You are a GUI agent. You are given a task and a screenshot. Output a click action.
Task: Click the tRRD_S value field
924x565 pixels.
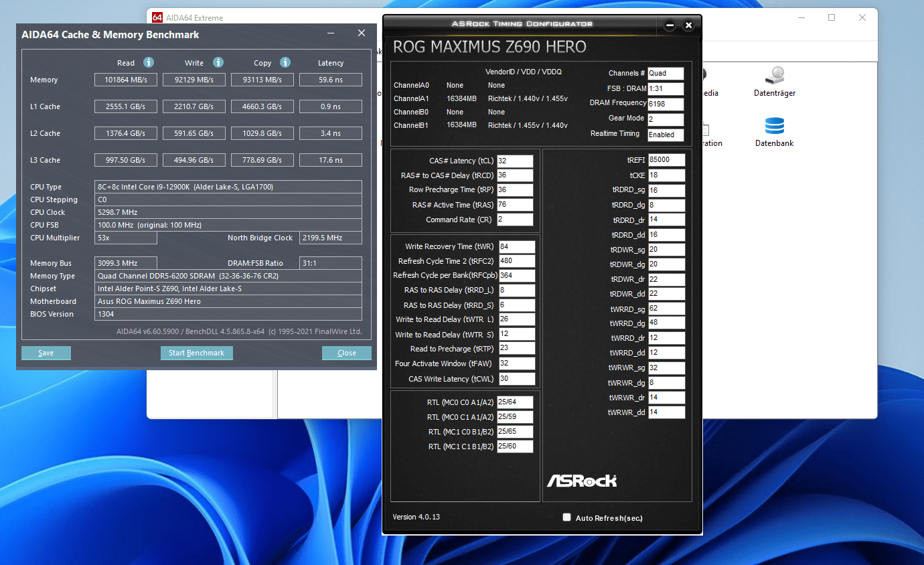point(517,305)
